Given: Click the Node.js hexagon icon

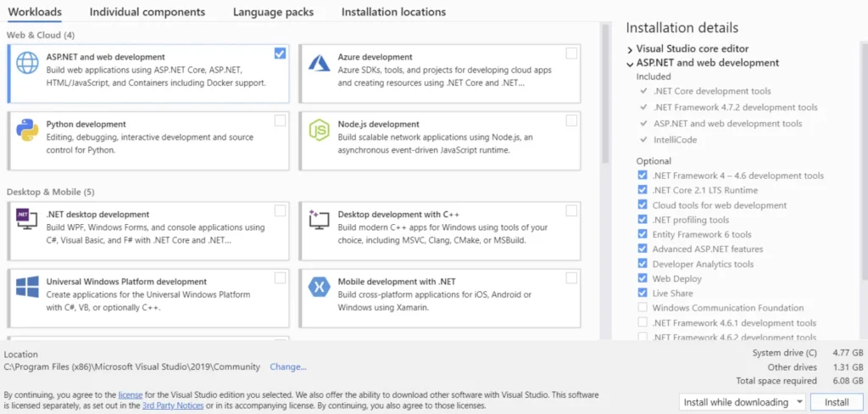Looking at the screenshot, I should (319, 131).
